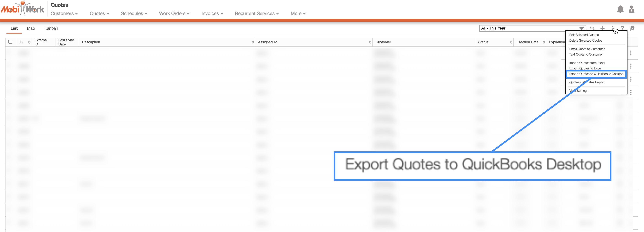The width and height of the screenshot is (644, 232).
Task: Select Export Quotes to QuickBooks Desktop
Action: tap(596, 74)
